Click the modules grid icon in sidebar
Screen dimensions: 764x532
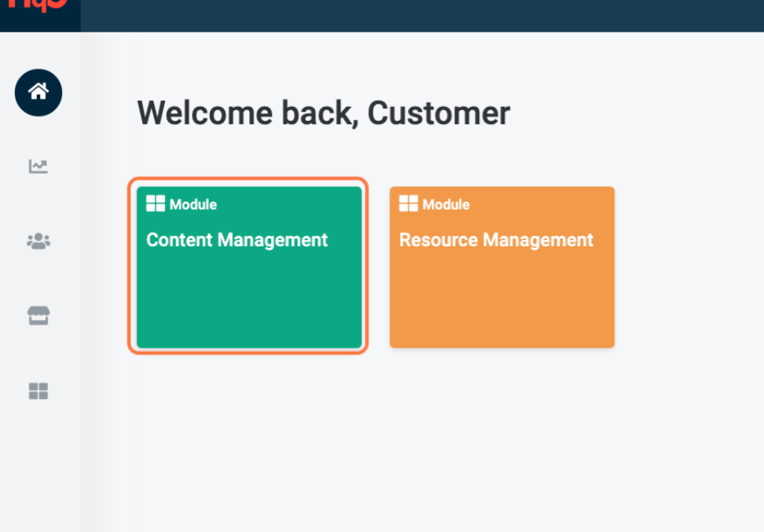38,392
